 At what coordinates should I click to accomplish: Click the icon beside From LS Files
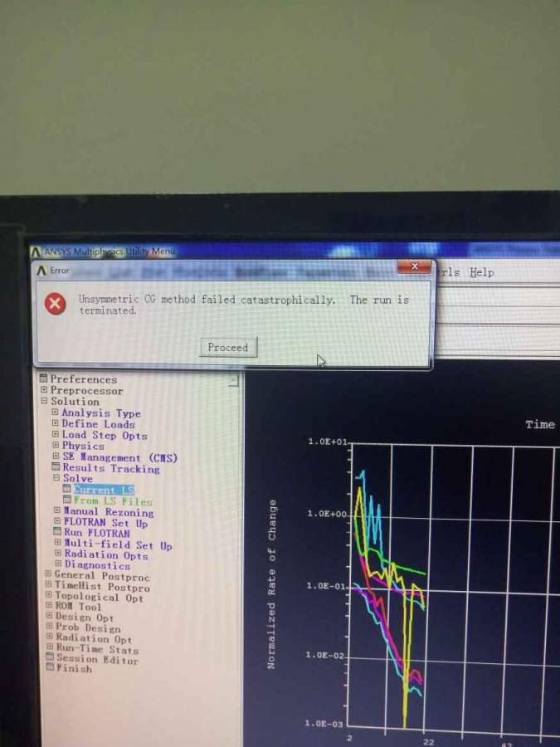click(67, 500)
